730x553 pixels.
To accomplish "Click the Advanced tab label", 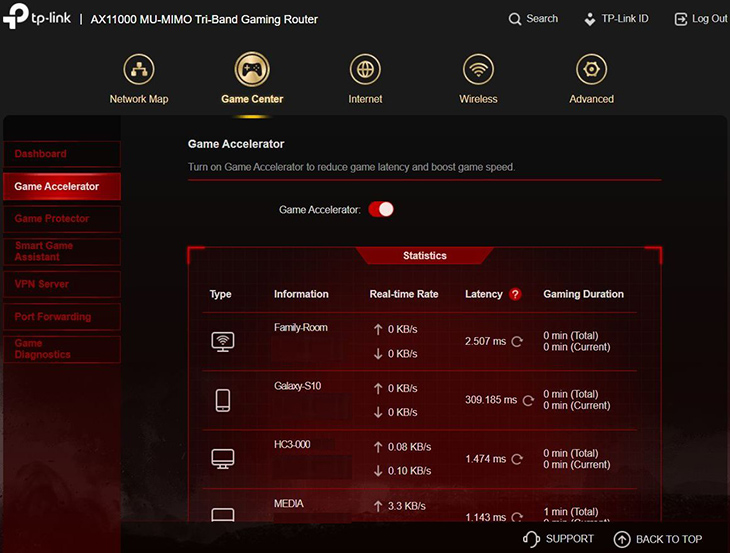I will click(591, 99).
